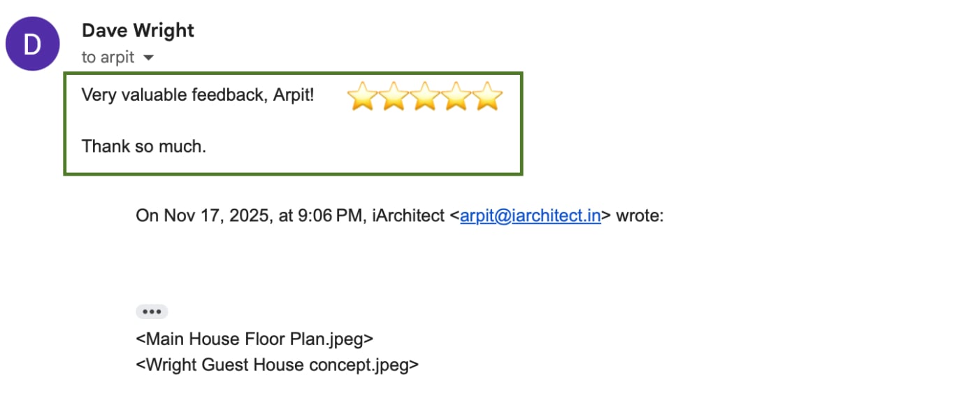The image size is (980, 401).
Task: Click the fourth gold star emoji
Action: [456, 97]
